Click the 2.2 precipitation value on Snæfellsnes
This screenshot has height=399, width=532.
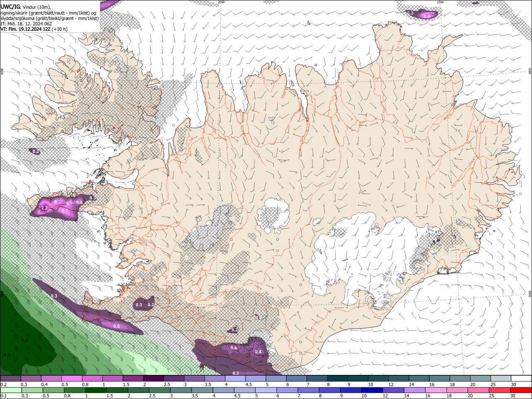click(45, 207)
